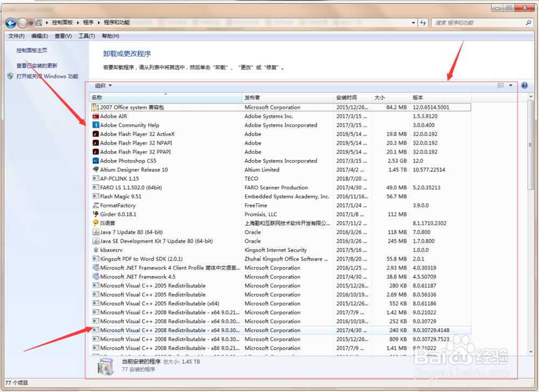Click publisher TECO cell
The width and height of the screenshot is (539, 392).
[x=251, y=178]
